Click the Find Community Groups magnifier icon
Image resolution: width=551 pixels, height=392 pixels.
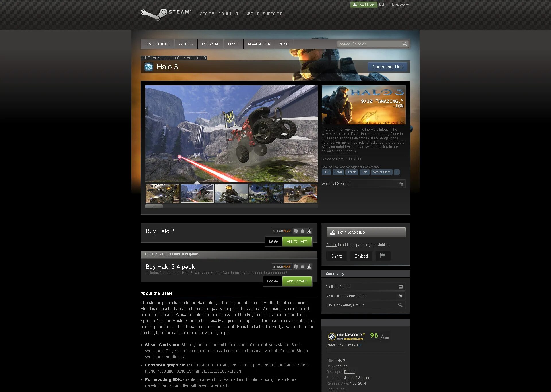[x=401, y=305]
